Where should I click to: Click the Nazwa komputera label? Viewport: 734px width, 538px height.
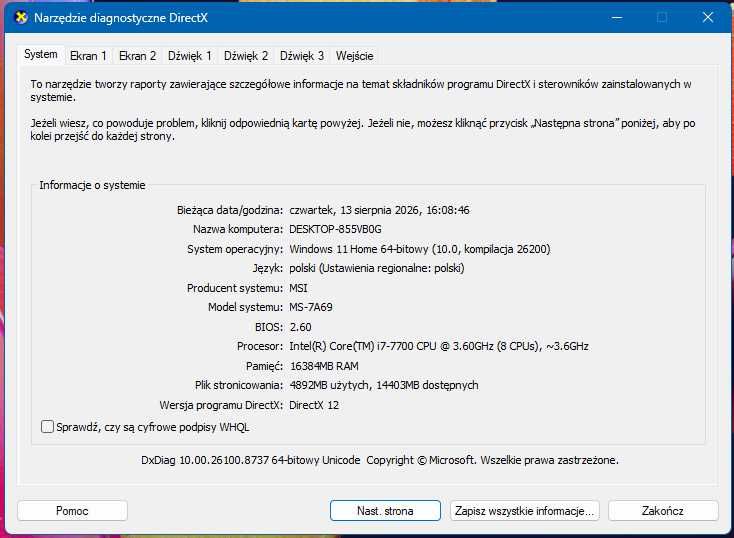pyautogui.click(x=238, y=229)
